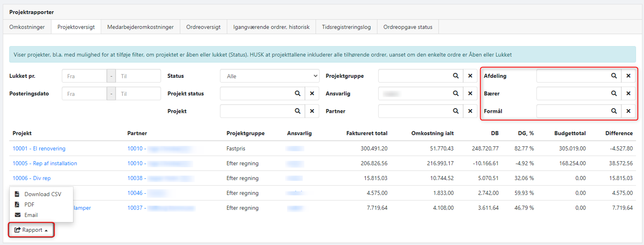Switch to the Omkostninger tab
Viewport: 644px width, 245px height.
(x=27, y=27)
